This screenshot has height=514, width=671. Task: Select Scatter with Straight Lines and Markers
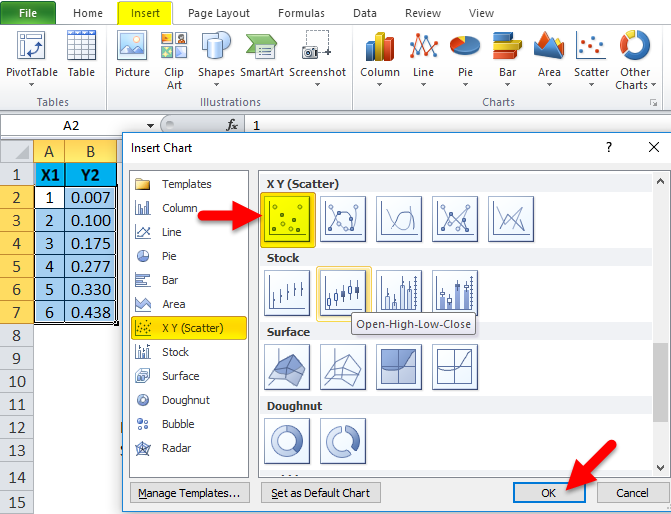tap(455, 219)
